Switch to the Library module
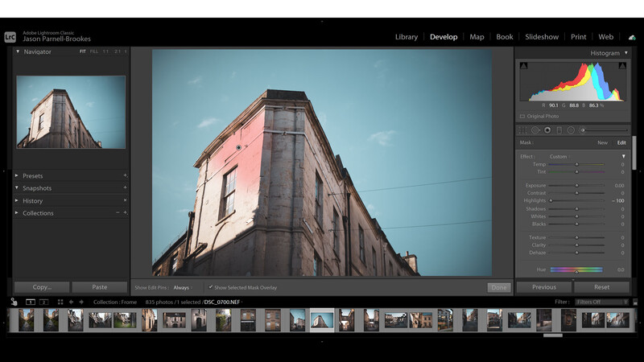The height and width of the screenshot is (362, 644). point(407,37)
